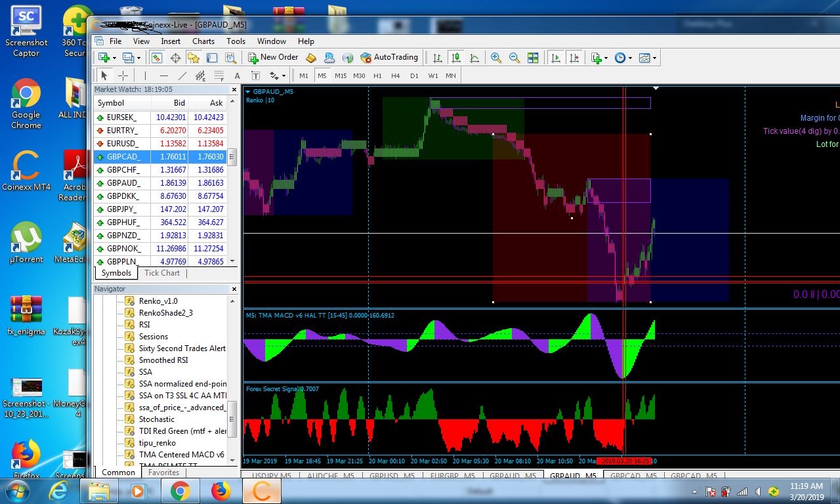Switch chart to candlestick mode
The width and height of the screenshot is (840, 504).
pos(456,58)
